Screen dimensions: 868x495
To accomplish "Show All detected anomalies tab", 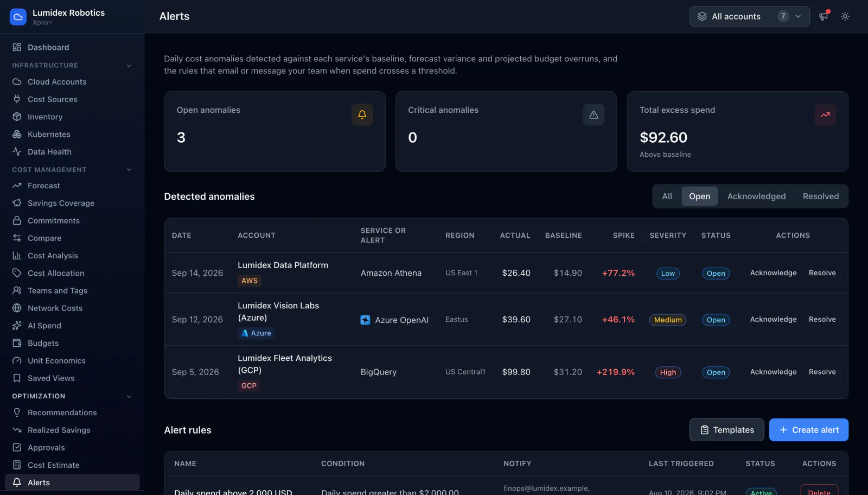I will (x=667, y=196).
